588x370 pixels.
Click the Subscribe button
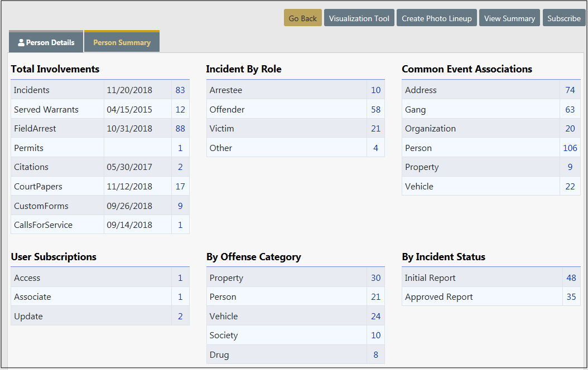563,18
